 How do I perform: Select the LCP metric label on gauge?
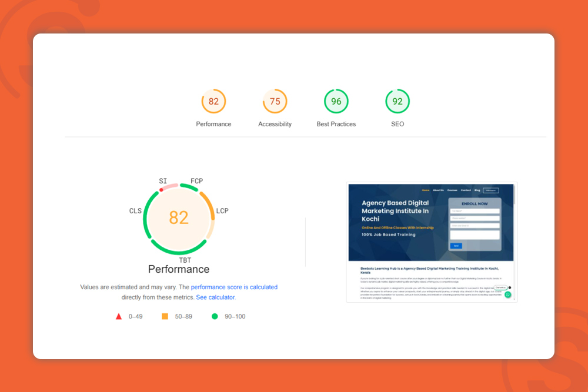click(x=222, y=211)
